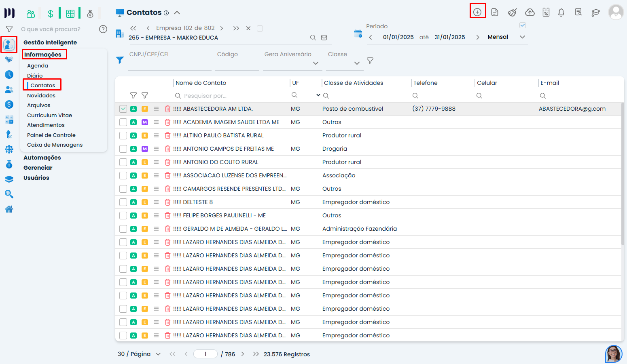Screen dimensions: 627x364
Task: Expand the Automações section
Action: [42, 158]
